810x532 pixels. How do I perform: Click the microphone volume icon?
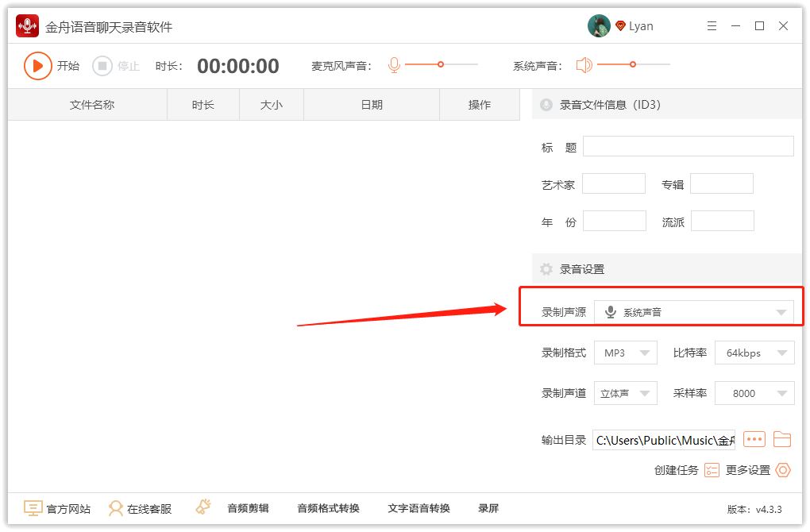(x=394, y=65)
